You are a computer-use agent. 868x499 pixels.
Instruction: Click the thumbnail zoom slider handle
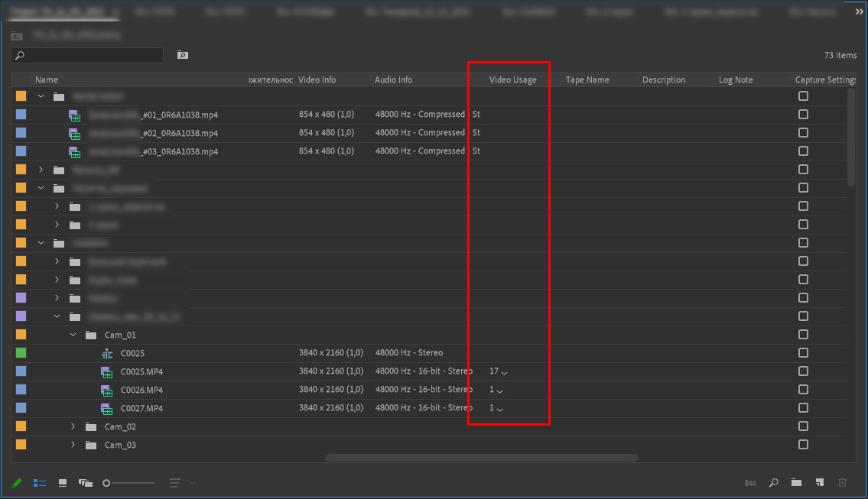click(x=106, y=483)
